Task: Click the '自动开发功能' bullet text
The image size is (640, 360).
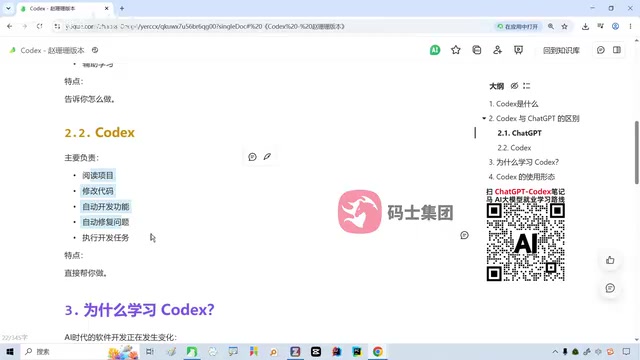Action: [106, 207]
